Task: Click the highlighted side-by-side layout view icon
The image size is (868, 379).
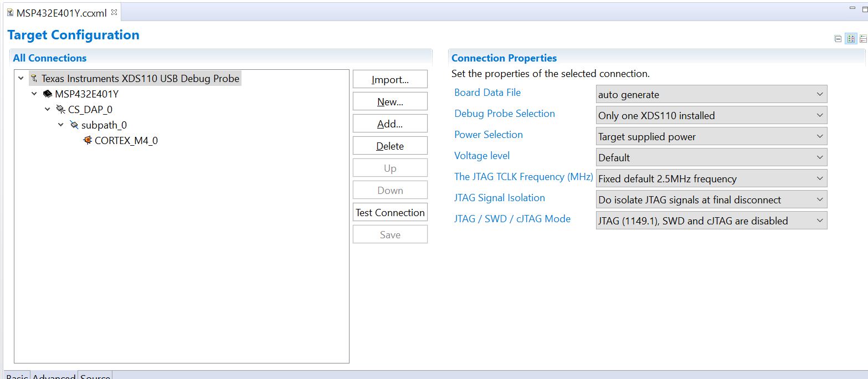Action: click(851, 38)
